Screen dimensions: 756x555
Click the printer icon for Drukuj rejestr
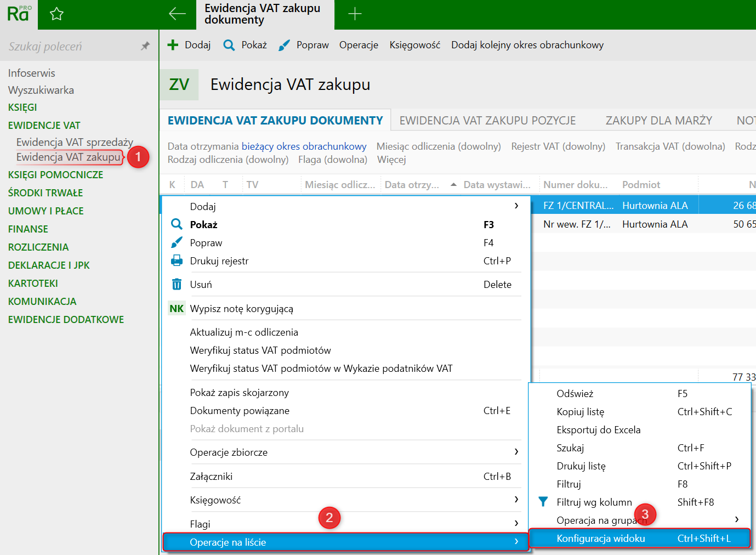pyautogui.click(x=177, y=261)
